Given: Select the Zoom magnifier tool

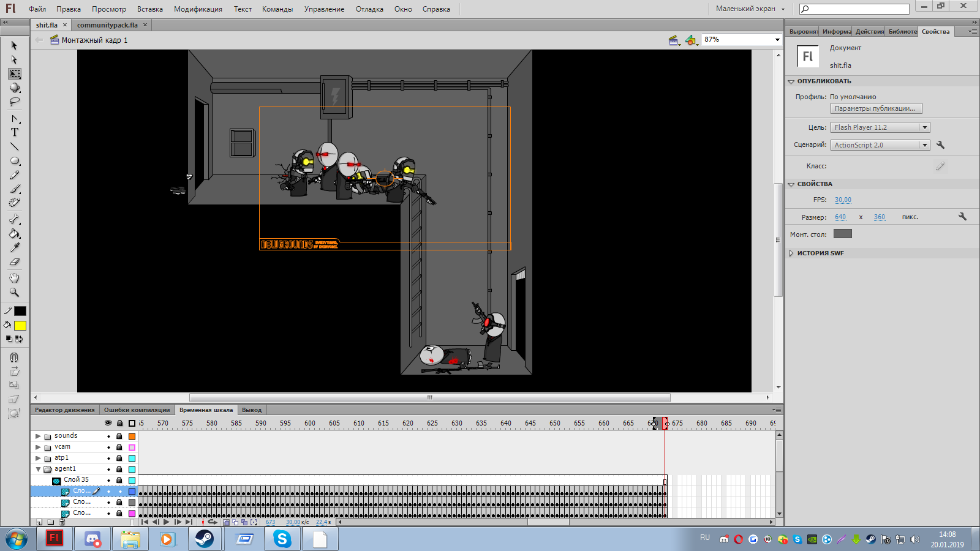Looking at the screenshot, I should click(x=14, y=292).
